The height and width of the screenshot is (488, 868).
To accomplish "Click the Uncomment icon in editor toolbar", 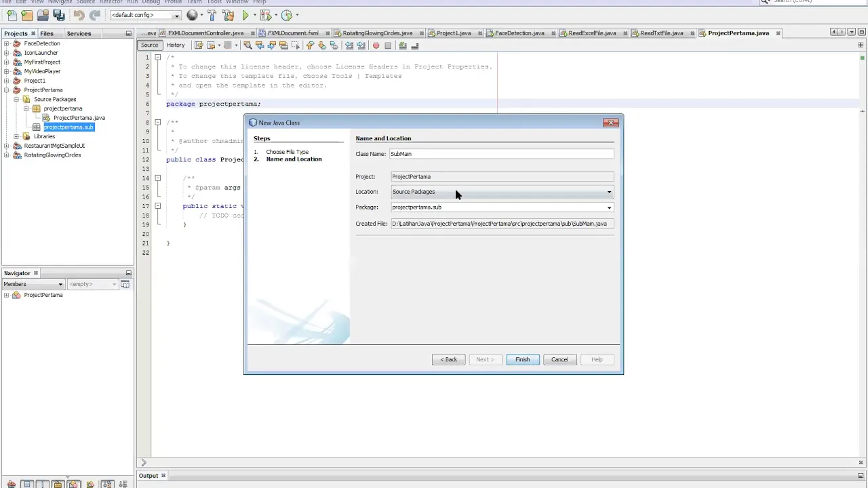I will click(x=415, y=45).
